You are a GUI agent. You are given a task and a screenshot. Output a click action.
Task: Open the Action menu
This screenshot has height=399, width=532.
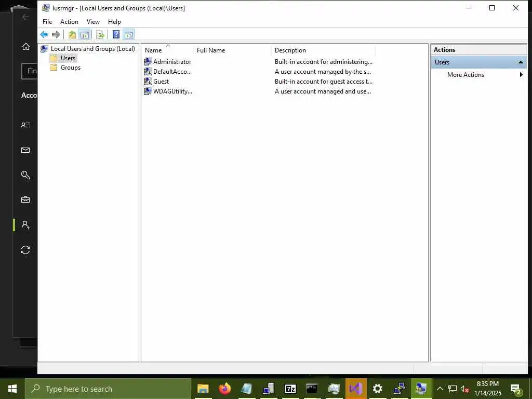tap(69, 22)
